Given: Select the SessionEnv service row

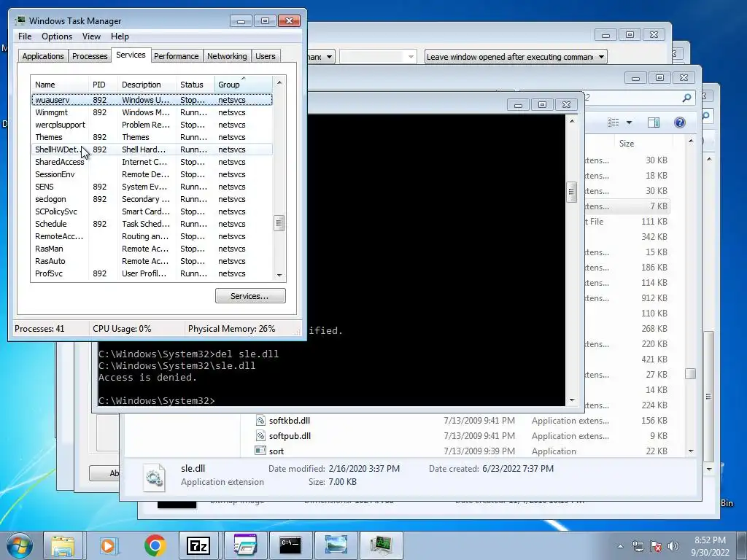Looking at the screenshot, I should click(152, 174).
